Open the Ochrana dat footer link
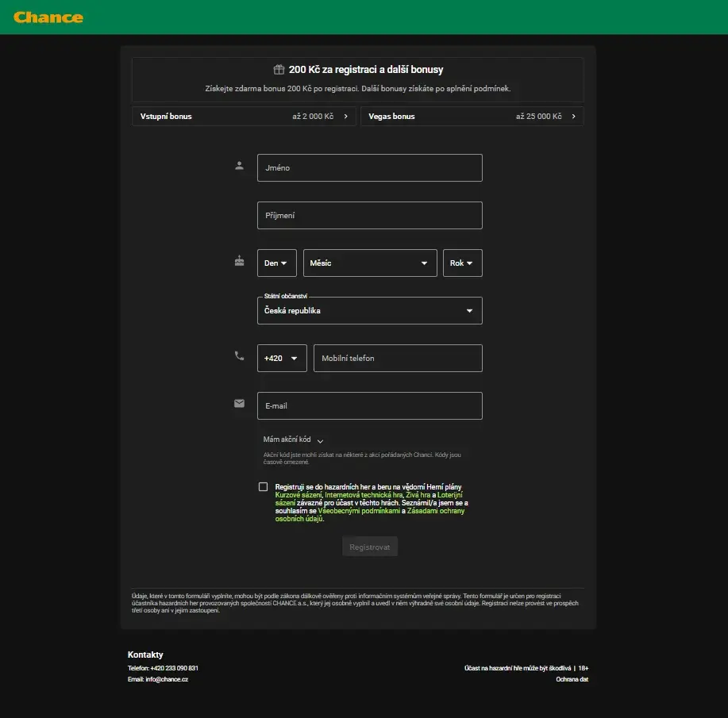 [572, 679]
